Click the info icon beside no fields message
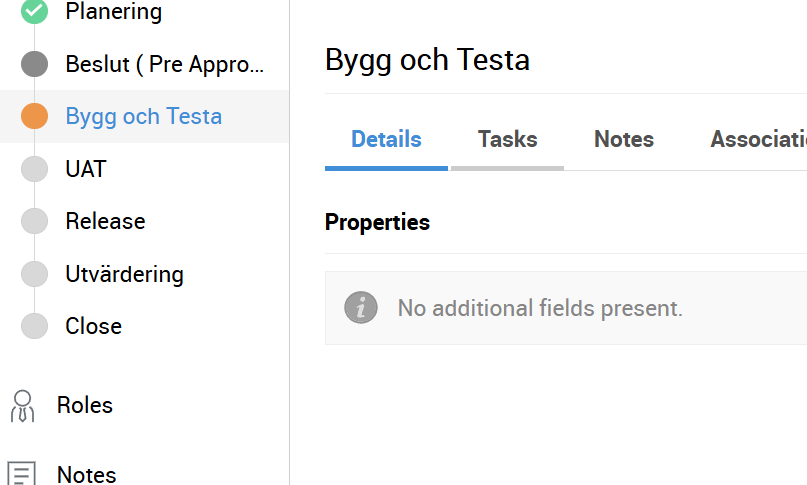 point(361,307)
